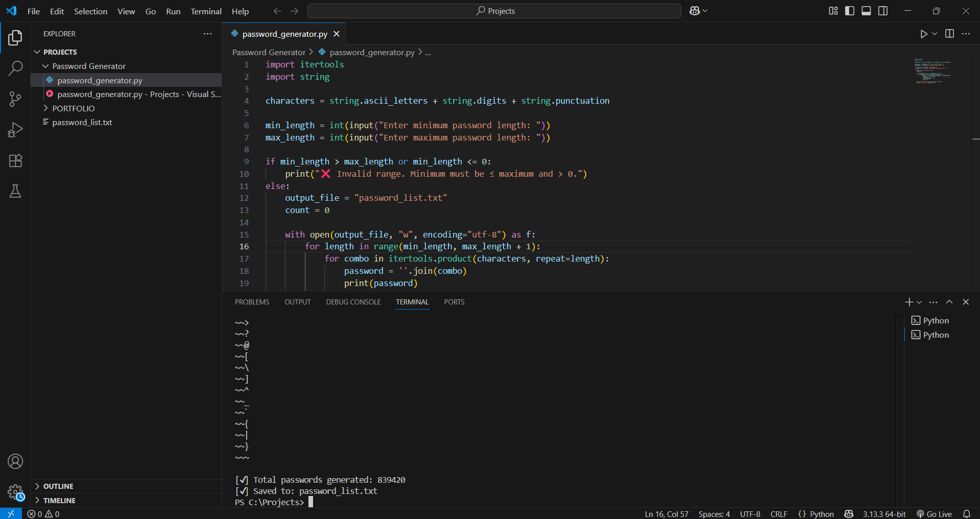
Task: Close the terminal panel
Action: (966, 302)
